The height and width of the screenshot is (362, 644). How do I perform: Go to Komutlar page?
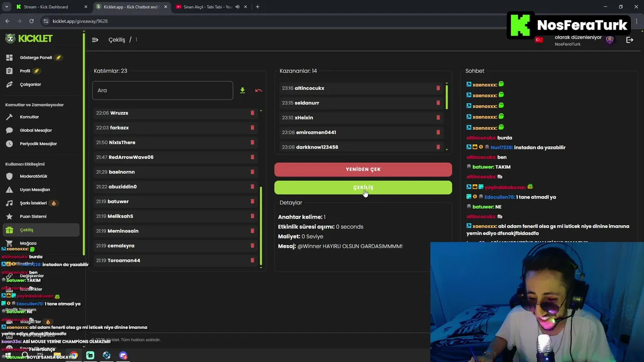point(29,117)
